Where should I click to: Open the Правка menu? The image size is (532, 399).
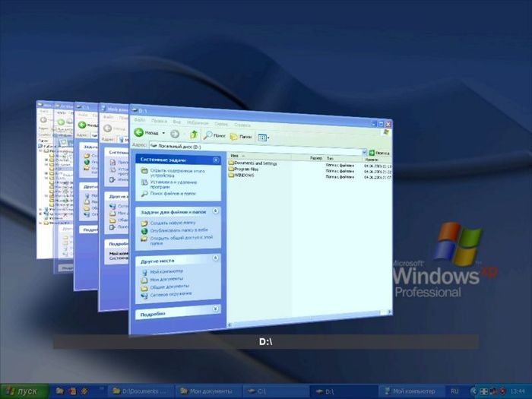coord(159,121)
